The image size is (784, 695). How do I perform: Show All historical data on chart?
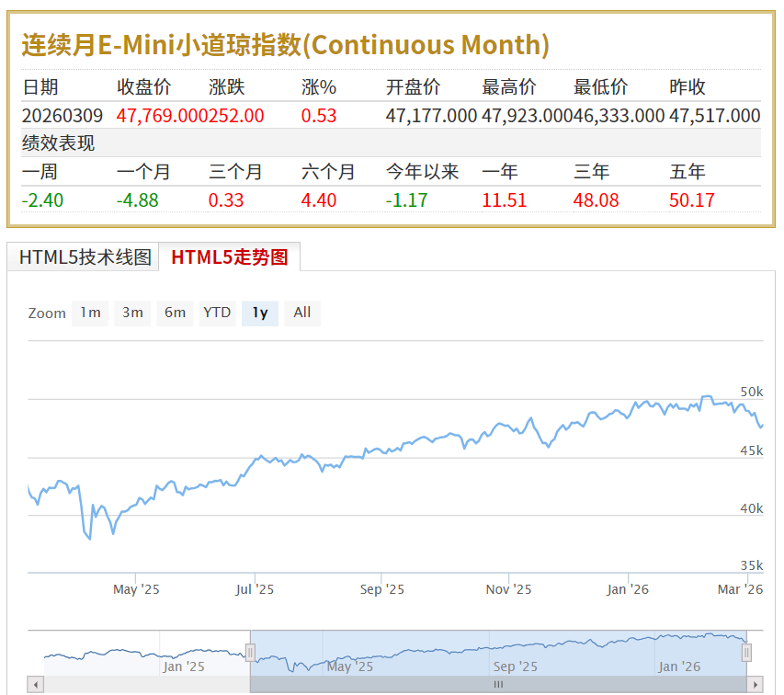[301, 313]
